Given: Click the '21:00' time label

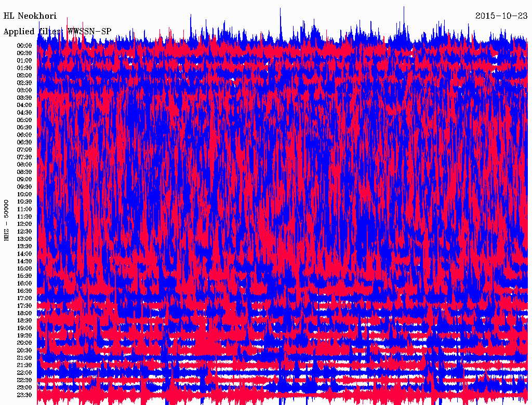Looking at the screenshot, I should click(x=24, y=358).
